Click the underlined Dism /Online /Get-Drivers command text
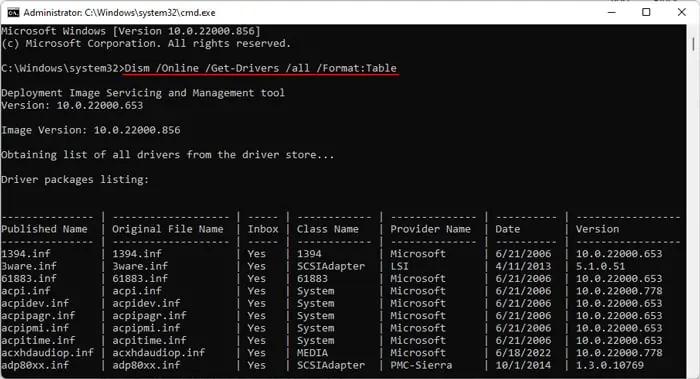 (260, 68)
